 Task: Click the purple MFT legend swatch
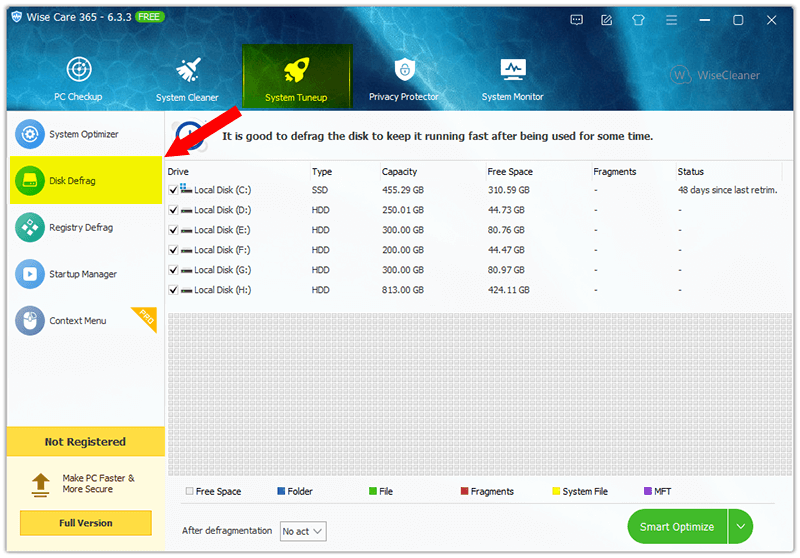[x=648, y=491]
